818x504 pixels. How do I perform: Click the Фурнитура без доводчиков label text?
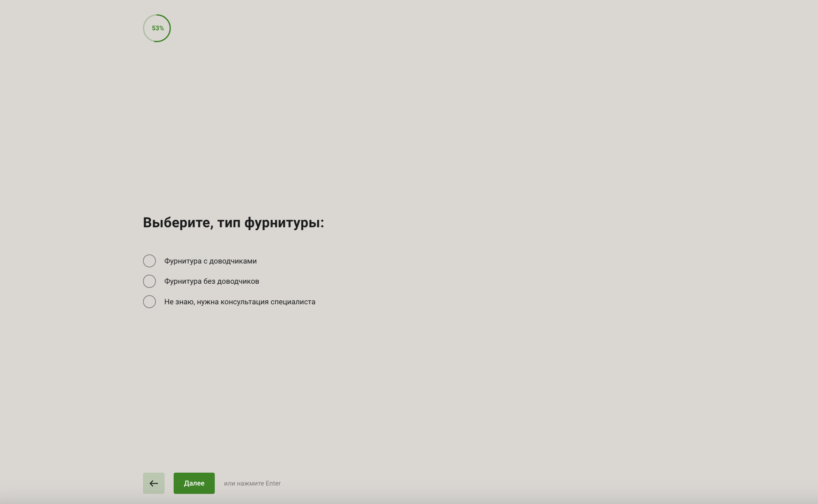click(x=211, y=281)
